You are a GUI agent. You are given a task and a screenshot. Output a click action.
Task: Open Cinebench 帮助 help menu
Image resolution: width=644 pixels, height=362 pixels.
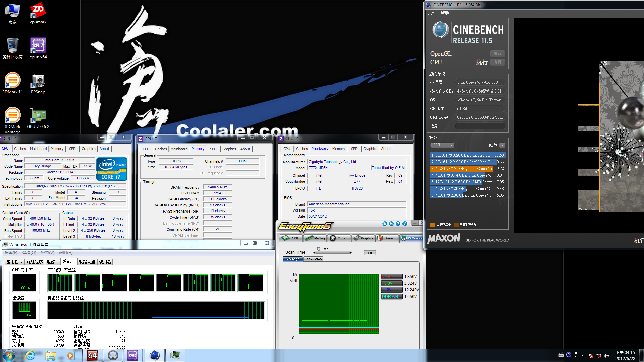445,13
